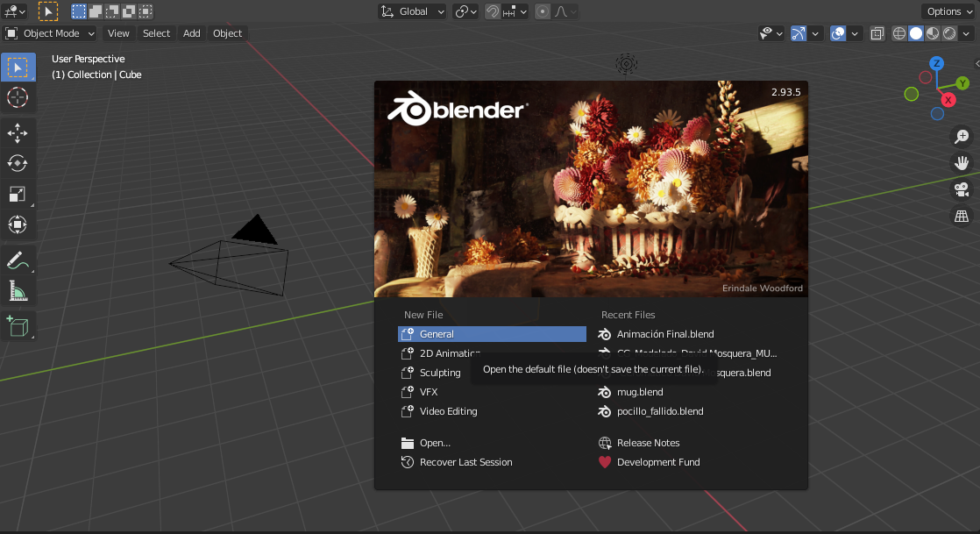Open the editor type selector
The image size is (980, 534).
tap(15, 11)
